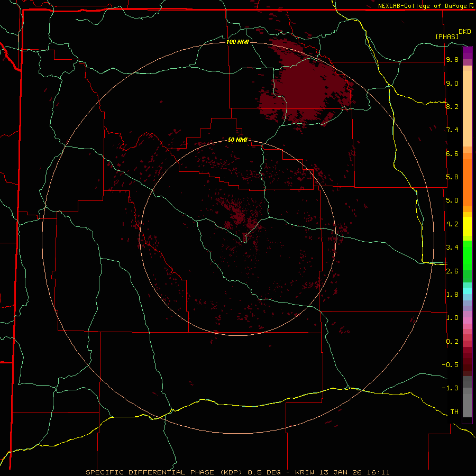Click the yellow segment of the color bar
The height and width of the screenshot is (476, 476).
467,226
